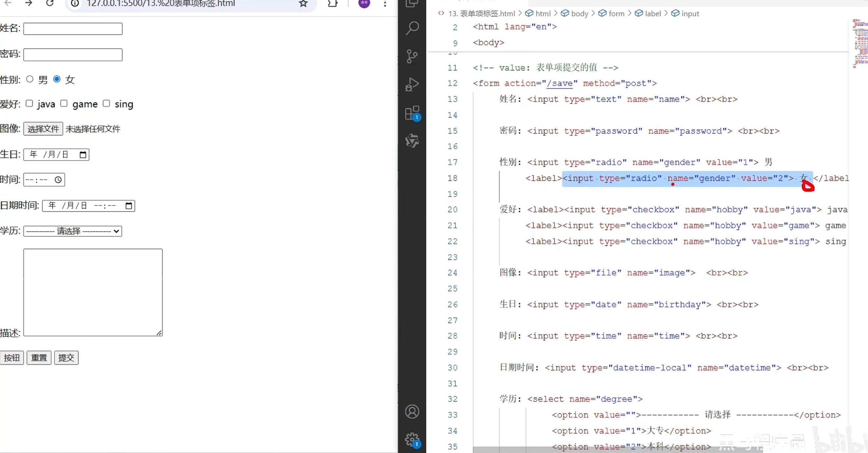Click the 姓名 text input field
The width and height of the screenshot is (868, 453).
coord(73,29)
